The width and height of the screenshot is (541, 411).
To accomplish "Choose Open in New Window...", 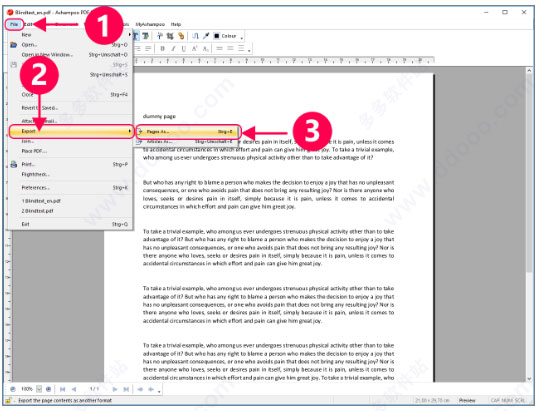I will pos(70,55).
